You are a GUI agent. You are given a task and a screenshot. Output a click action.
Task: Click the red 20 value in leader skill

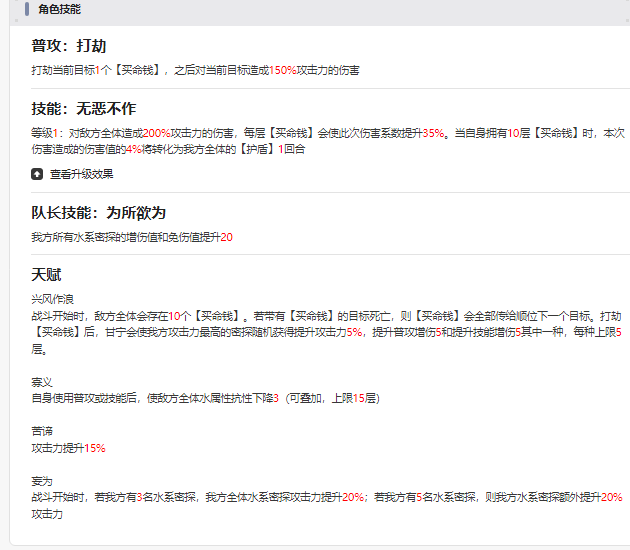(x=227, y=237)
